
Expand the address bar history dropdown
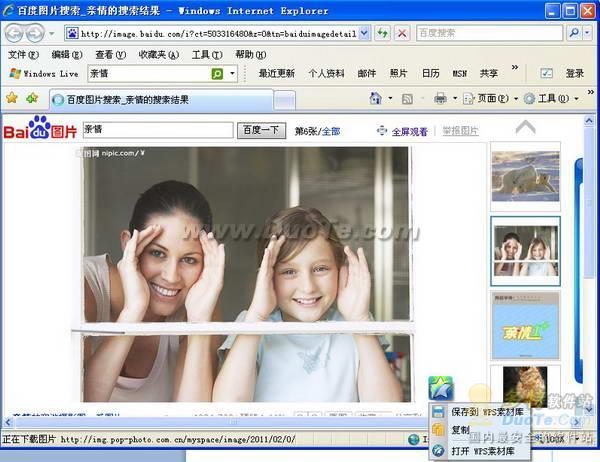pos(365,34)
